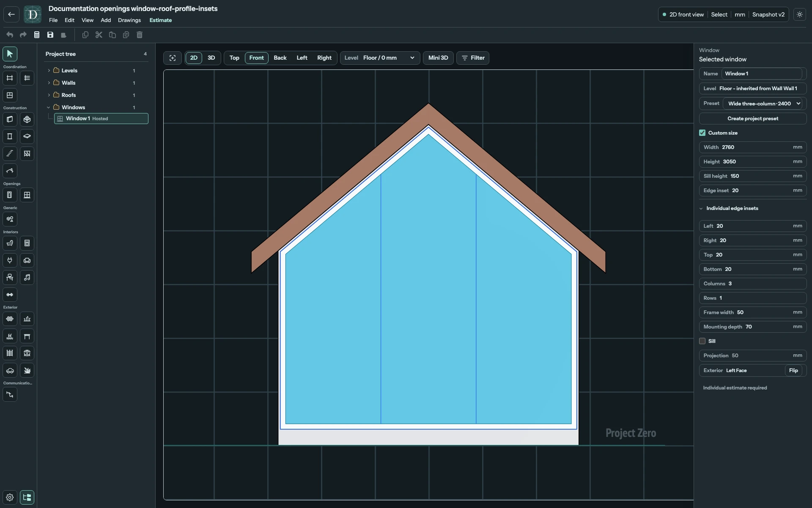The width and height of the screenshot is (812, 508).
Task: Click the Width 2760 input field
Action: pyautogui.click(x=753, y=147)
